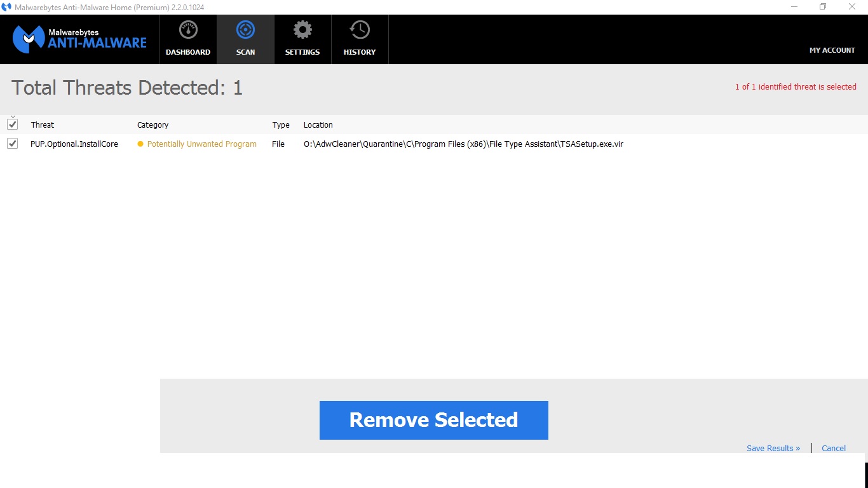Sort by the Category column header
868x488 pixels.
pyautogui.click(x=153, y=125)
